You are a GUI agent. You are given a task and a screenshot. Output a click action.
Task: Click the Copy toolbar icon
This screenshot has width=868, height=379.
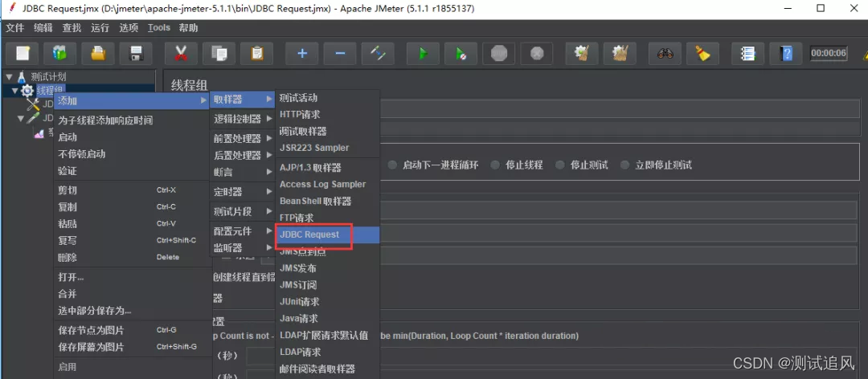pos(219,53)
